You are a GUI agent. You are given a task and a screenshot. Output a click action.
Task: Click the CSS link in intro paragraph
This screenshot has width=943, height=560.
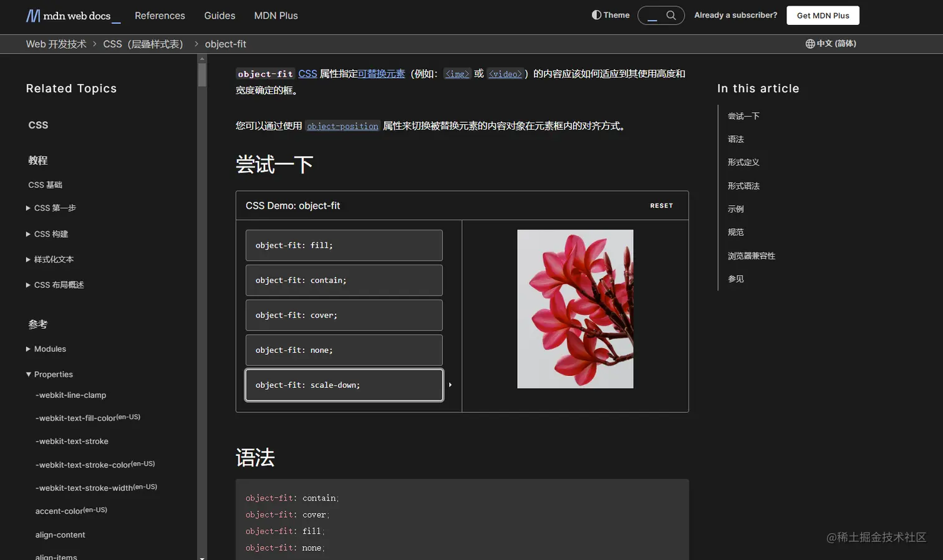point(307,74)
